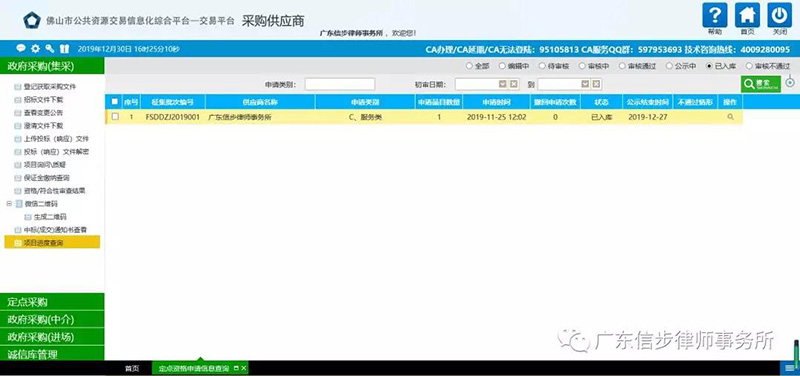Tick the checkbox for row FSDDZJ2019001

point(115,117)
